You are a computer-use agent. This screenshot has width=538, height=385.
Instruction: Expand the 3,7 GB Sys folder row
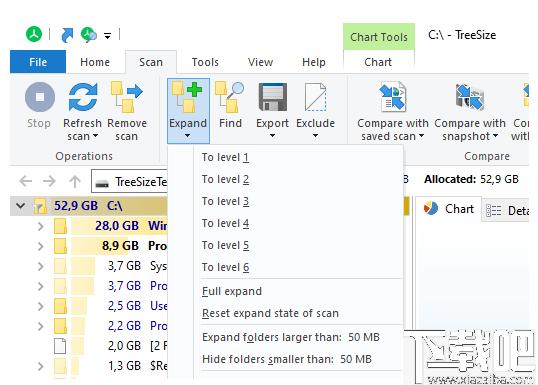coord(40,266)
